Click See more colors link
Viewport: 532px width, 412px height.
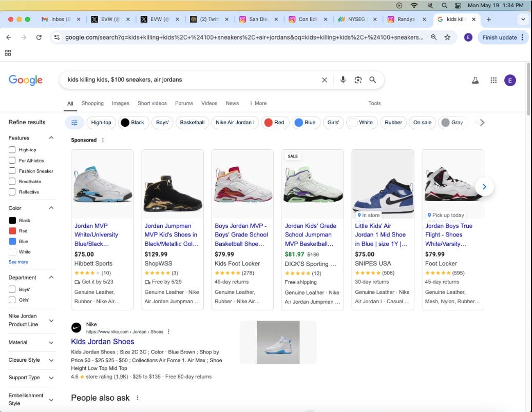18,262
